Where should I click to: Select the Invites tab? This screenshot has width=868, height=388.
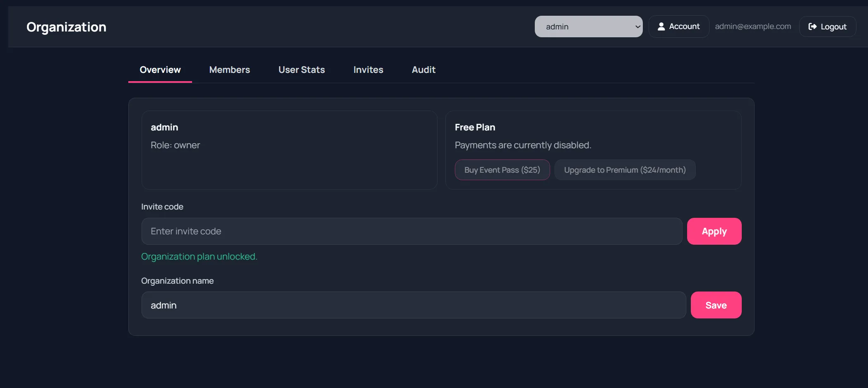coord(368,70)
